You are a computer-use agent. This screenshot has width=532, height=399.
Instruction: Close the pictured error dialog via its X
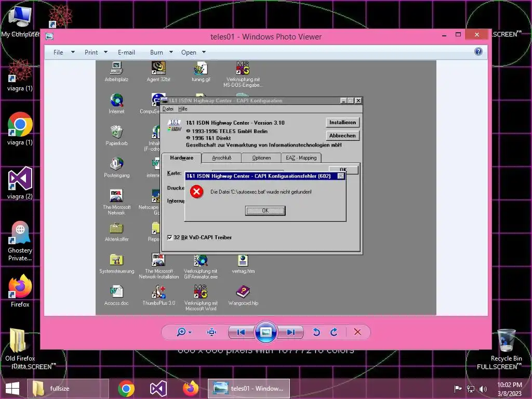(x=341, y=176)
